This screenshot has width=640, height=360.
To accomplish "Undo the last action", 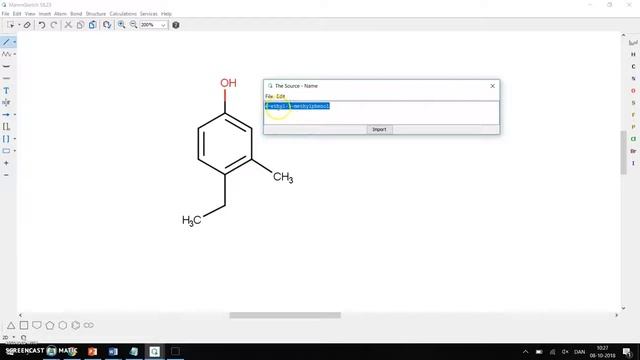I will tap(42, 25).
